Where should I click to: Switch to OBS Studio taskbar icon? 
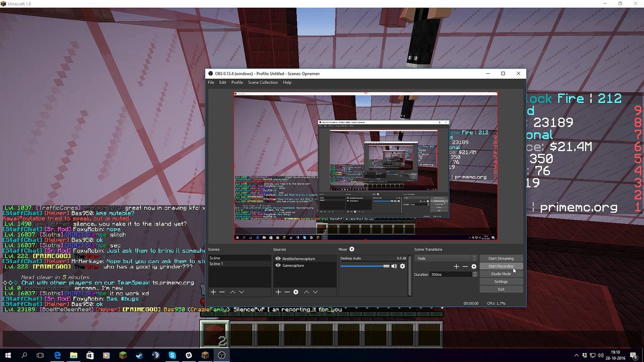(221, 355)
